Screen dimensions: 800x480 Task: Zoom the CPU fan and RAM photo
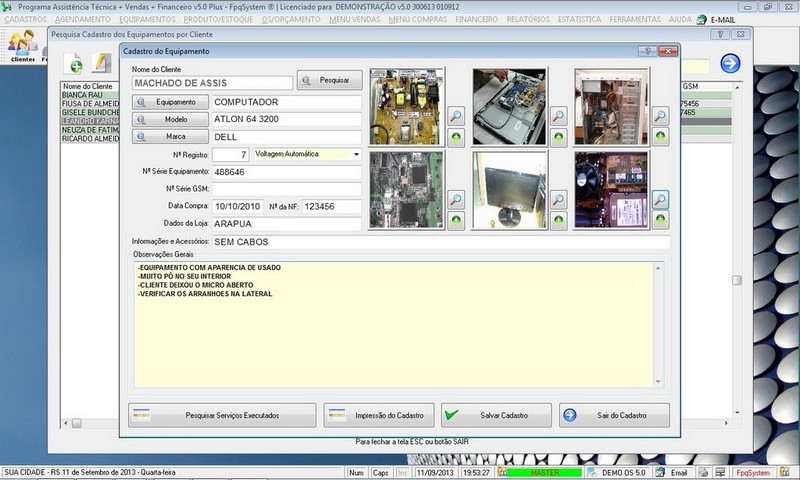[660, 199]
